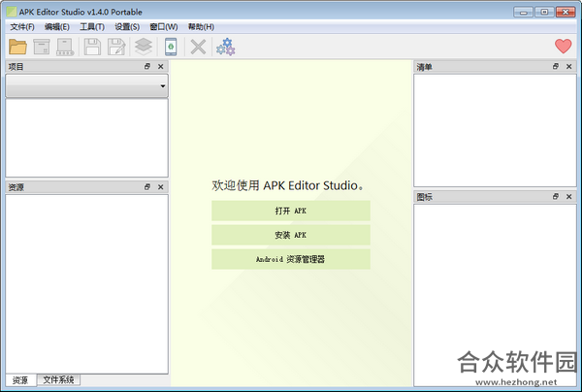This screenshot has height=392, width=582.
Task: Open the 工具(T) menu
Action: [x=92, y=27]
